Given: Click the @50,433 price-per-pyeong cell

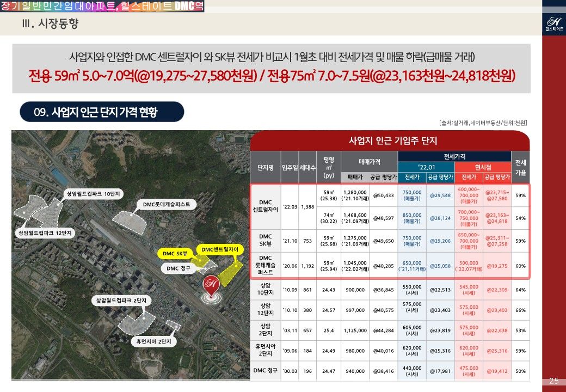Looking at the screenshot, I should point(383,195).
